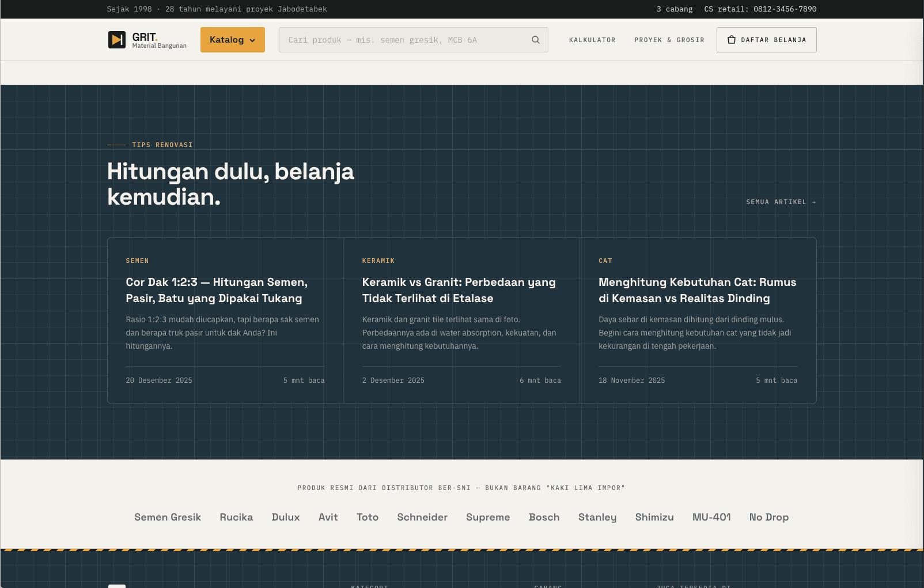Click the shopping bag icon in Daftar Belanja
The width and height of the screenshot is (924, 588).
tap(732, 40)
